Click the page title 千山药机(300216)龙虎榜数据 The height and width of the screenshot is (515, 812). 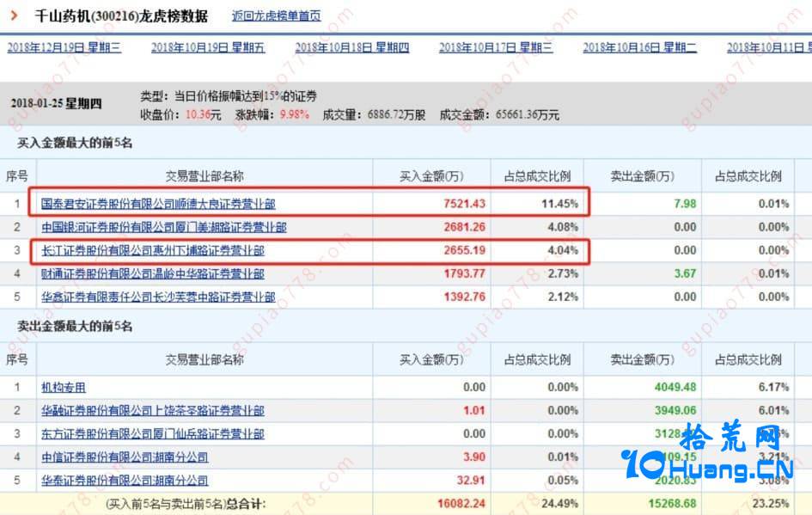click(x=121, y=16)
